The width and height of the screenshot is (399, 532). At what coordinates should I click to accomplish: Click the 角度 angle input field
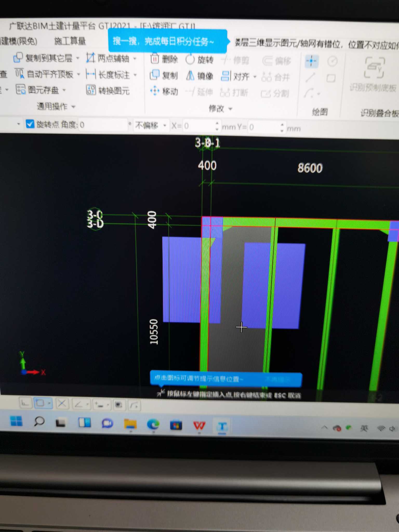click(x=103, y=125)
